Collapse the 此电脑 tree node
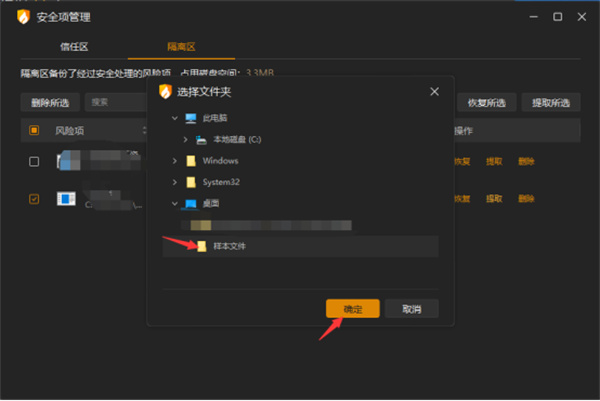Screen dimensions: 600x401 pos(174,118)
